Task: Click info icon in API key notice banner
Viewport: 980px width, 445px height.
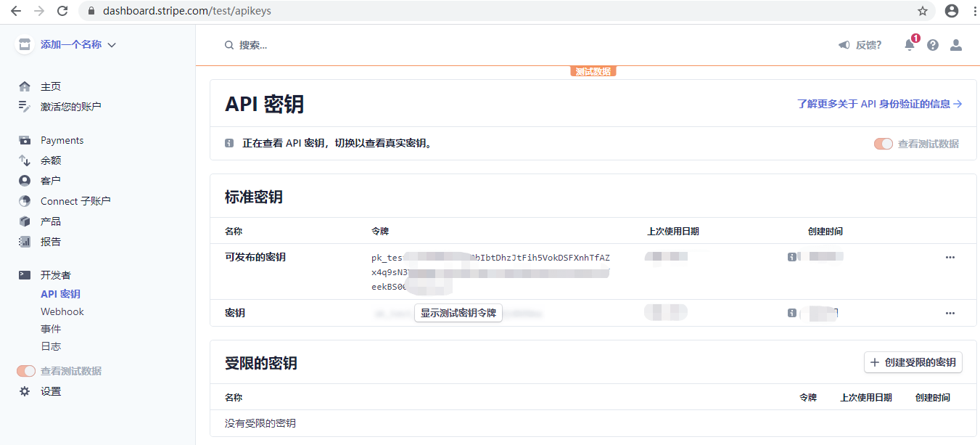Action: (229, 143)
